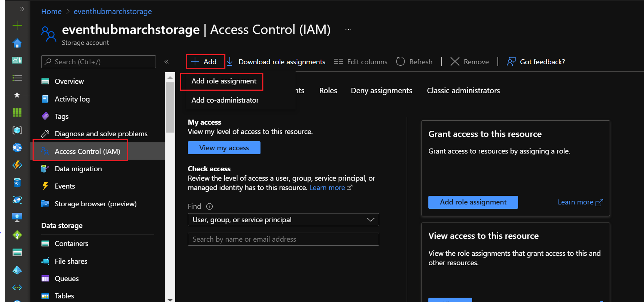
Task: Open the ellipsis more options menu
Action: (x=348, y=30)
